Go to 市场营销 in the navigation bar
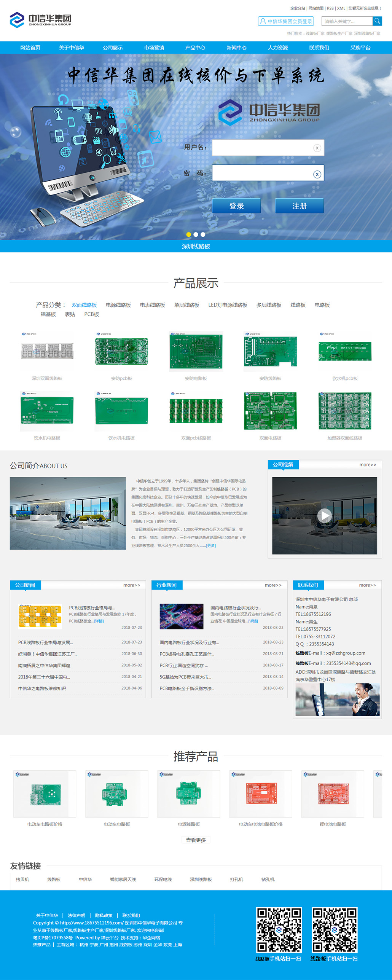This screenshot has width=392, height=980. tap(154, 48)
